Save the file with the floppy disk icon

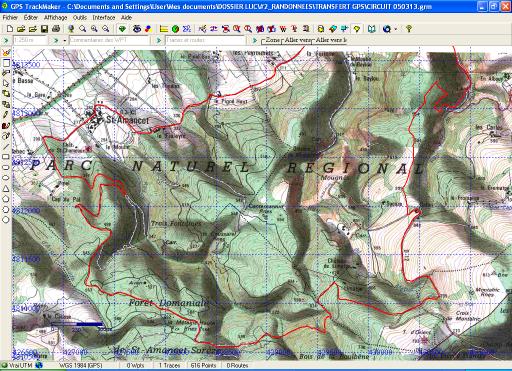44,29
